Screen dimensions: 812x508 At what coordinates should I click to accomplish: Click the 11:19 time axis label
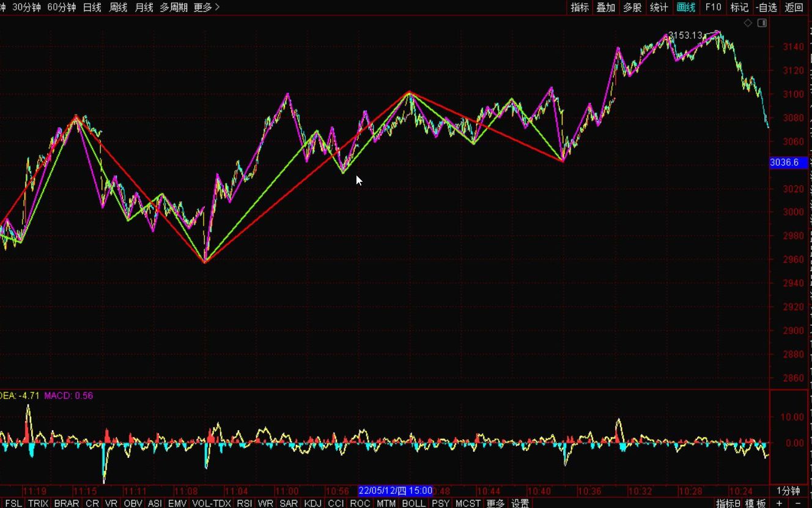35,491
